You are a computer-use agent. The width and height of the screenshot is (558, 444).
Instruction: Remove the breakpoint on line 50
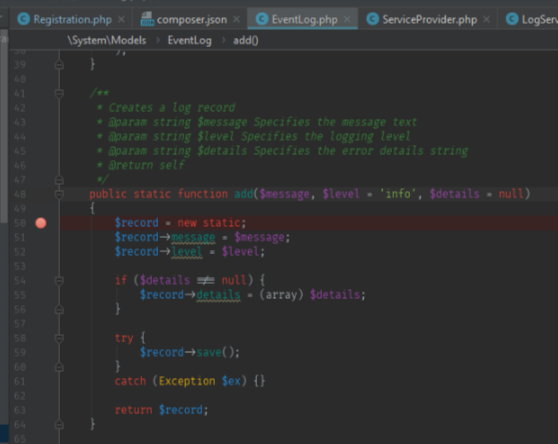41,223
